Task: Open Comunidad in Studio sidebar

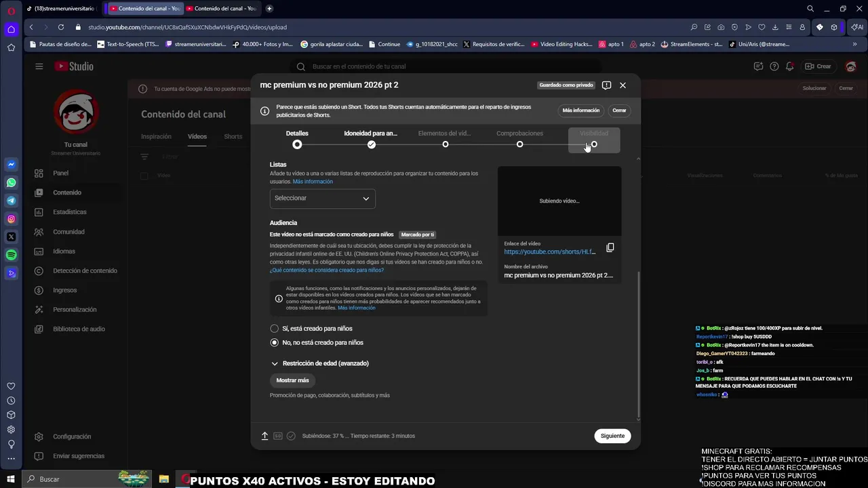Action: (68, 232)
